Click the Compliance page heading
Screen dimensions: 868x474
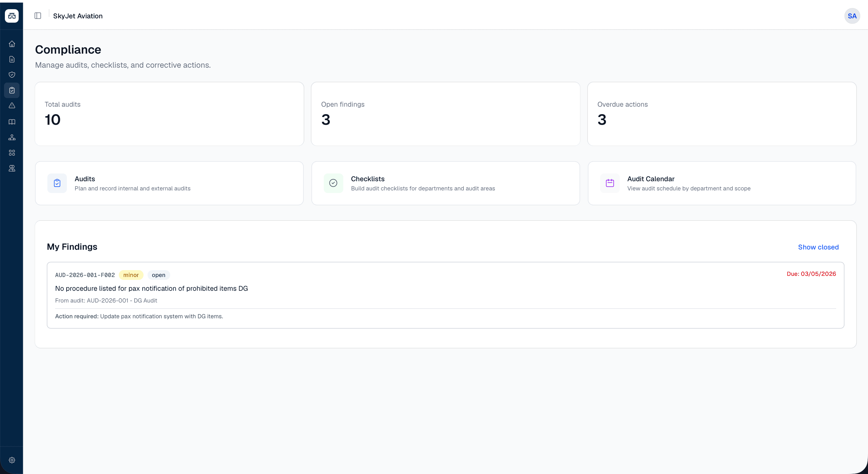click(x=68, y=50)
